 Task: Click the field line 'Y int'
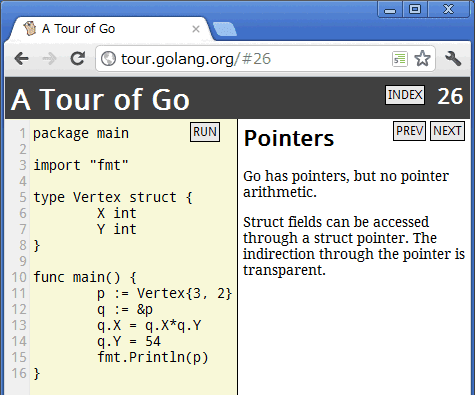[117, 229]
